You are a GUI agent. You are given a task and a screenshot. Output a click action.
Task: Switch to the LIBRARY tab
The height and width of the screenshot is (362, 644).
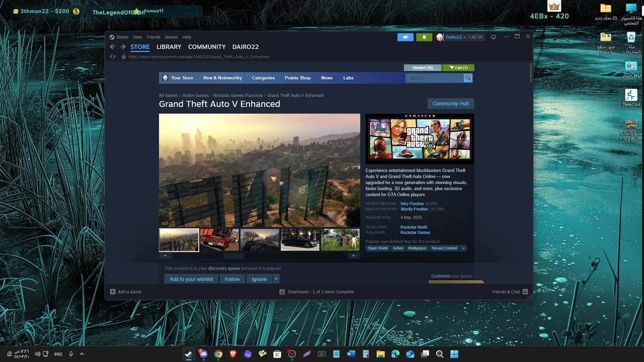click(169, 47)
